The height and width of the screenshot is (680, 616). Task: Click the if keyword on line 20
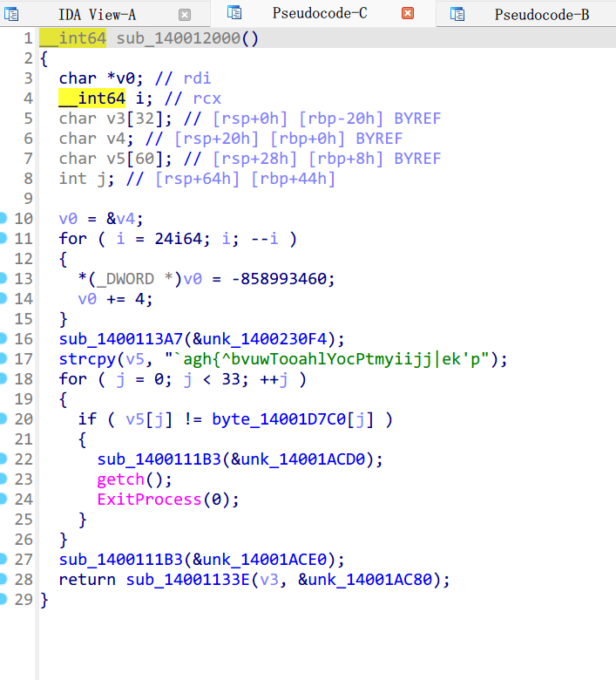pos(88,419)
